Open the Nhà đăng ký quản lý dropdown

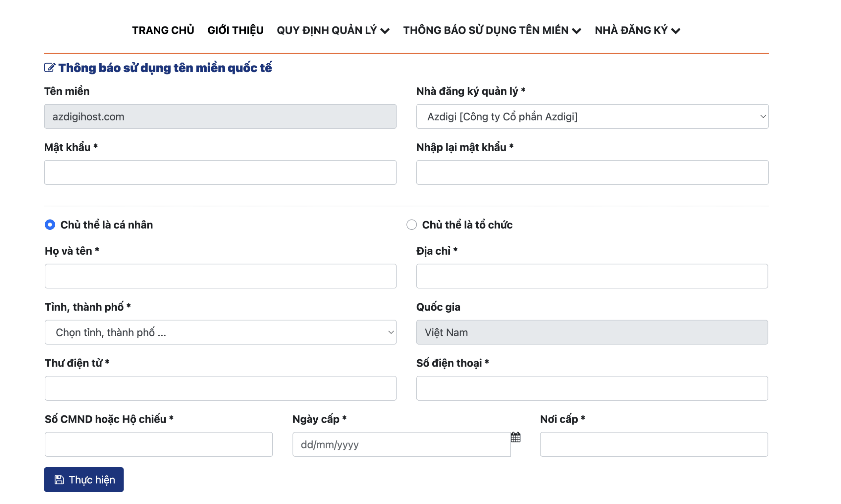tap(592, 116)
